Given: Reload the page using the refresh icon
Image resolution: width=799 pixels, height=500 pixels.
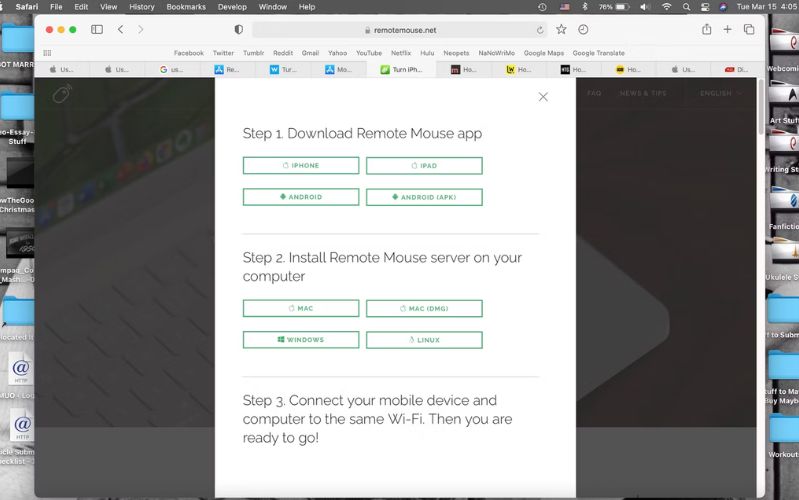Looking at the screenshot, I should 541,30.
